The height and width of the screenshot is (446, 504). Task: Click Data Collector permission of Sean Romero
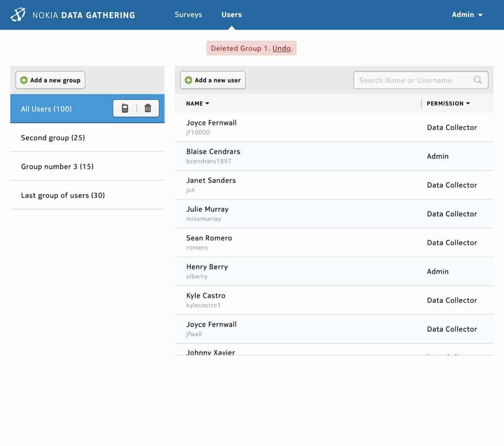[452, 243]
